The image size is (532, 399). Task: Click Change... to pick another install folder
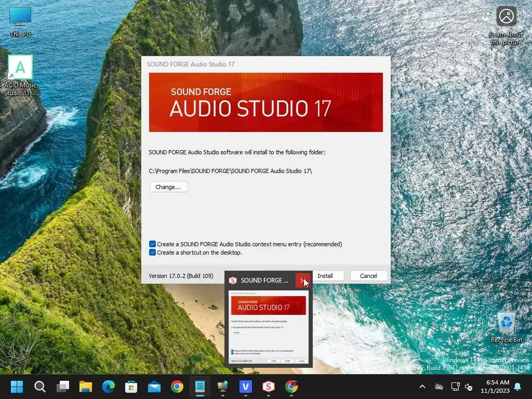(x=168, y=187)
